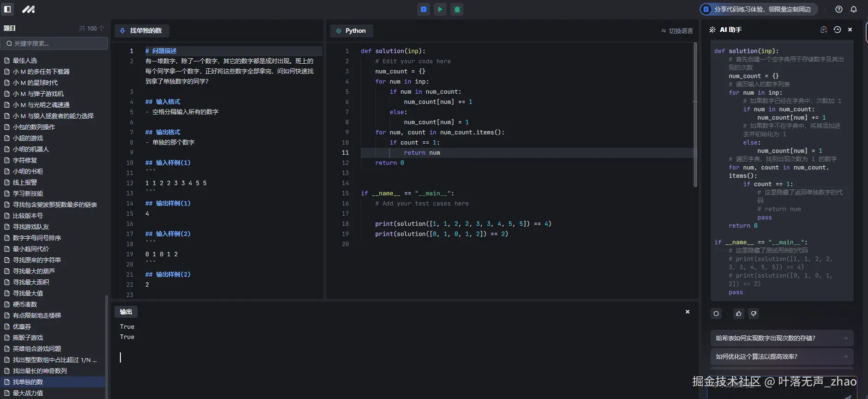The height and width of the screenshot is (399, 868).
Task: Open the notifications bell
Action: tap(854, 9)
